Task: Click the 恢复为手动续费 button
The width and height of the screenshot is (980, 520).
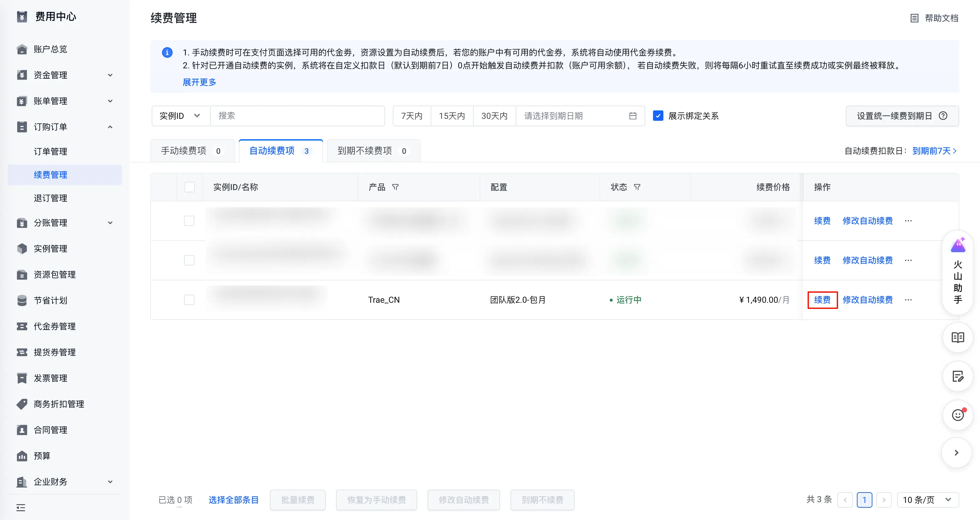Action: [376, 500]
